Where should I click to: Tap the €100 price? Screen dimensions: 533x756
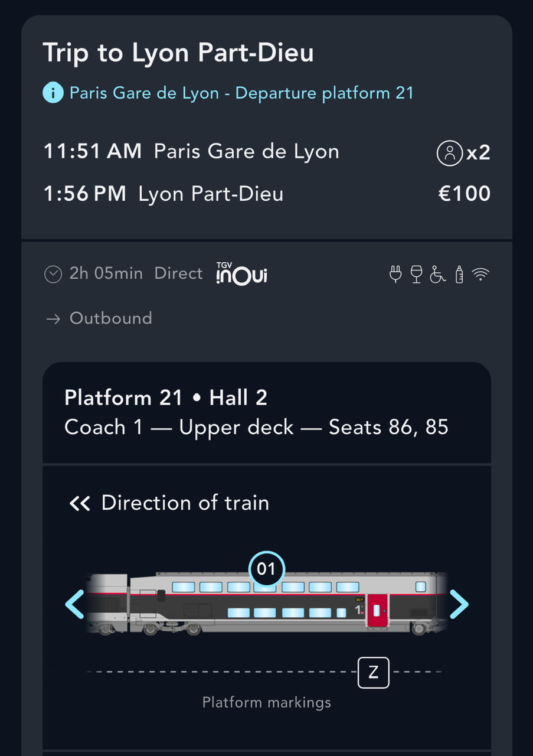click(465, 194)
